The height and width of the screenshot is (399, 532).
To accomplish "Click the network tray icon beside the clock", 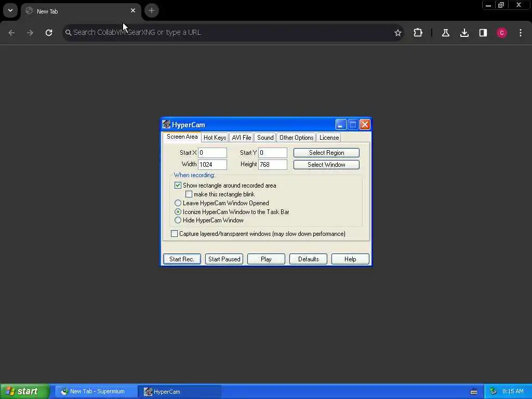I will (x=493, y=392).
